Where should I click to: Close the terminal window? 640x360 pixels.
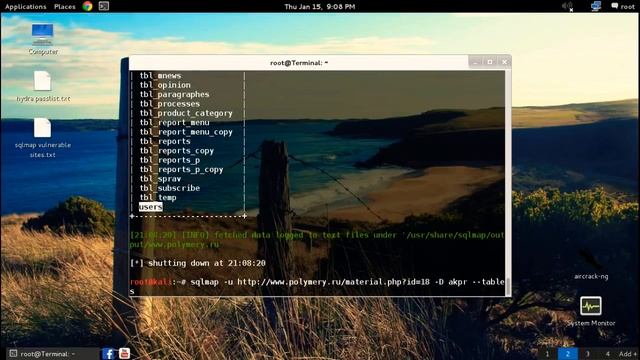pyautogui.click(x=504, y=62)
